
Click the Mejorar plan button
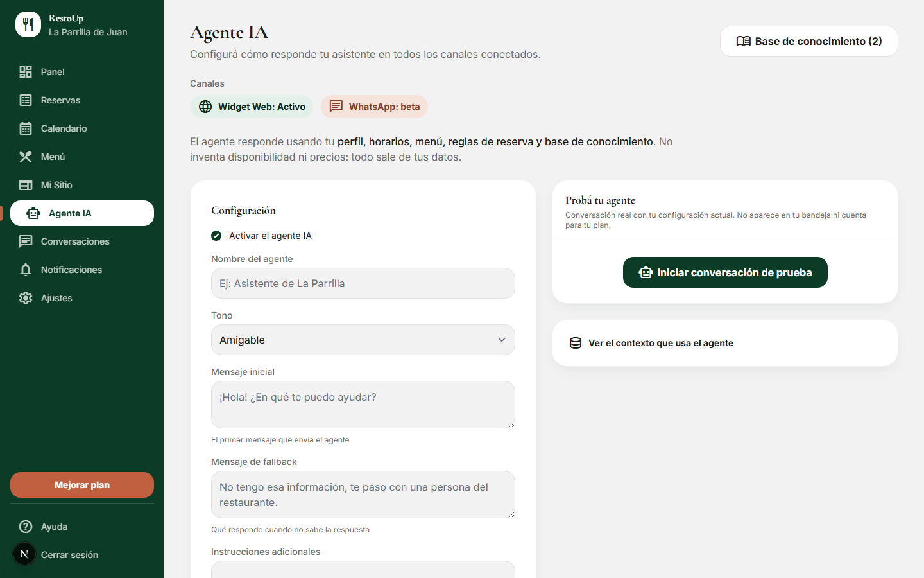tap(82, 485)
